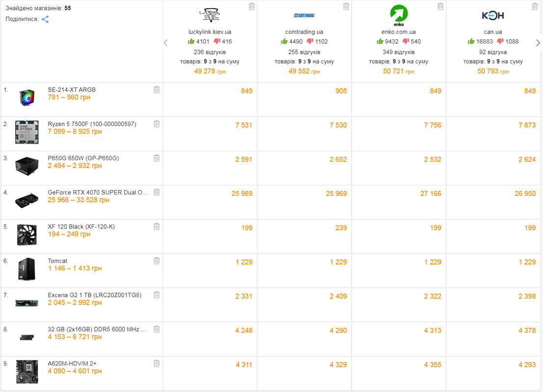The height and width of the screenshot is (392, 543).
Task: Click price 4 293 for A620M at can.ua
Action: pos(527,365)
